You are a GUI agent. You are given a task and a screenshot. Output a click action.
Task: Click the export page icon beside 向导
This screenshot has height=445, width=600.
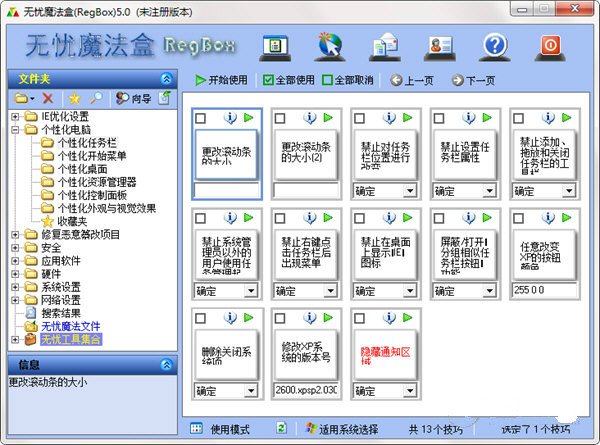coord(165,98)
